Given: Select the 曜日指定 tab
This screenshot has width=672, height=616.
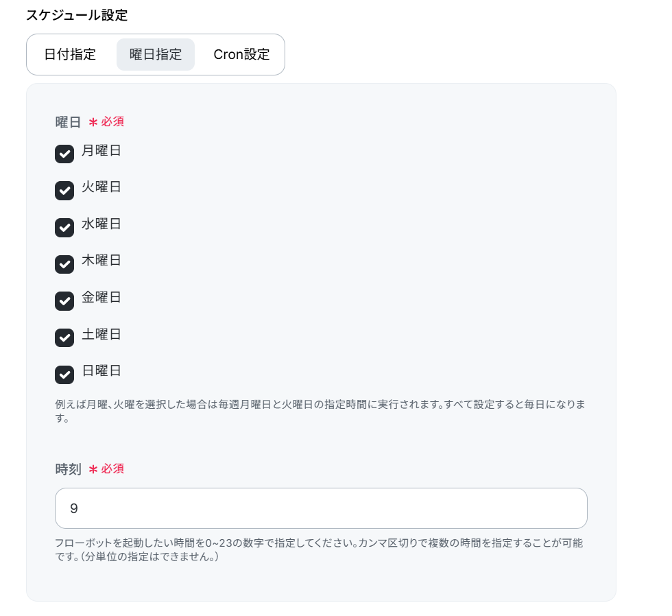Looking at the screenshot, I should click(x=156, y=54).
